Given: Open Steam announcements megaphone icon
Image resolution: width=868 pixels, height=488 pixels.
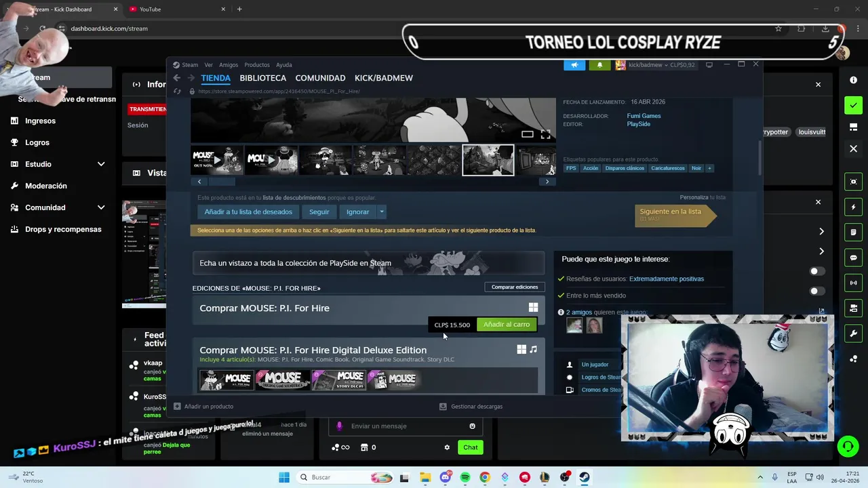Looking at the screenshot, I should pos(574,65).
